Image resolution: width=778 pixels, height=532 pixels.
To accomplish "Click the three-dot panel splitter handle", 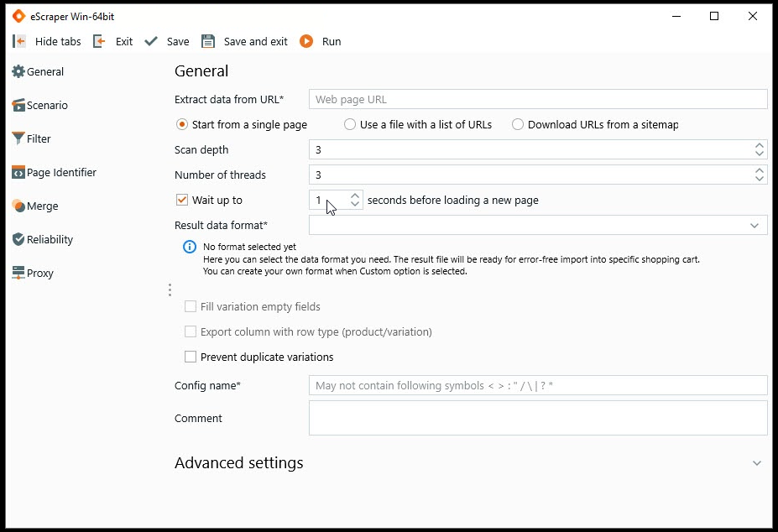I will pos(170,289).
